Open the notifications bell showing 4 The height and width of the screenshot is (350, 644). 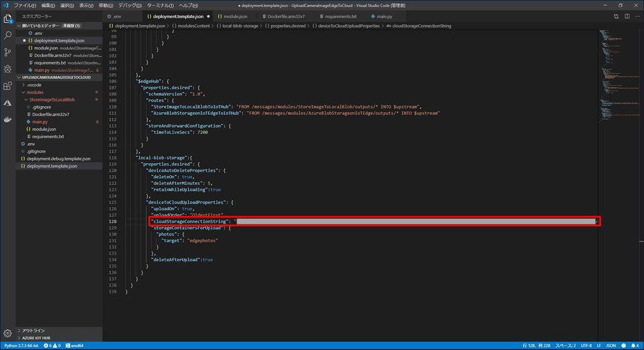click(x=635, y=345)
